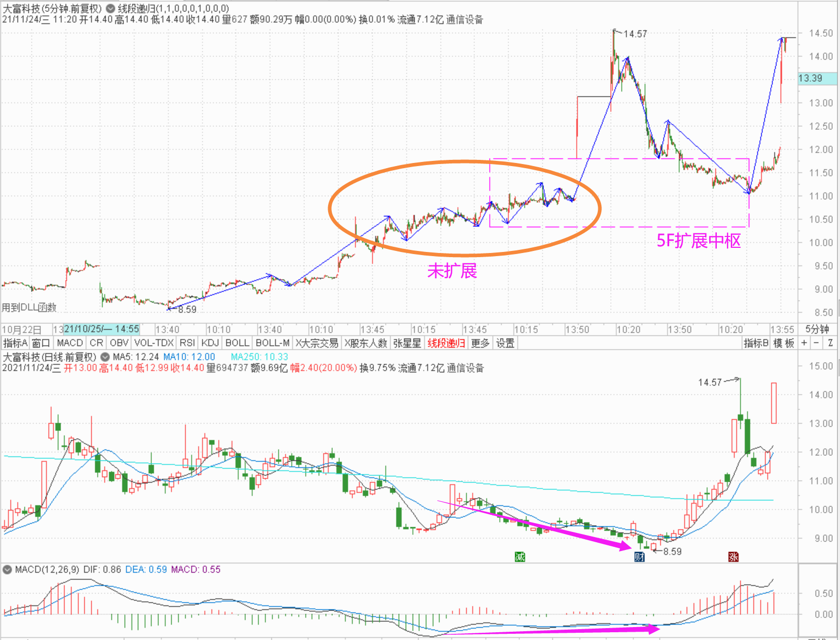Click the 5分钟 period selector

point(817,330)
